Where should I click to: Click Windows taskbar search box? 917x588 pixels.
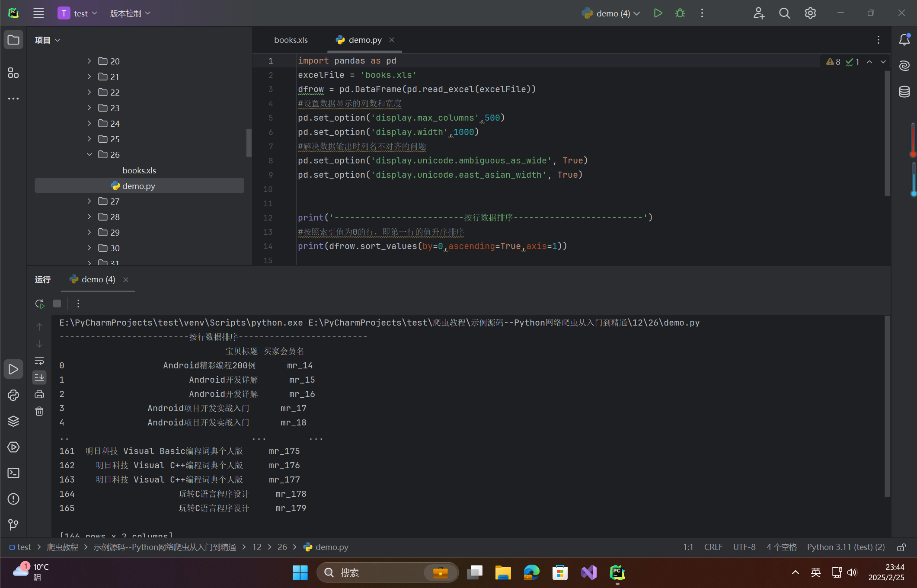pyautogui.click(x=388, y=572)
